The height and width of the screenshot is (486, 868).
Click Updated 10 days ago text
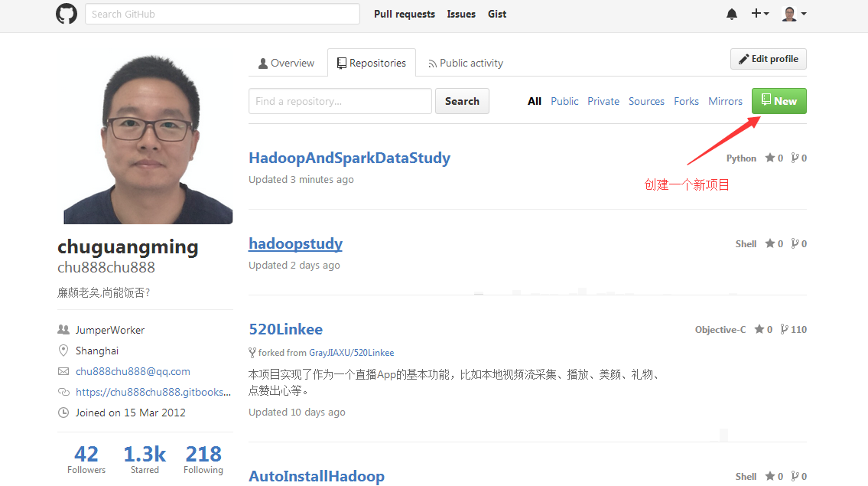297,413
